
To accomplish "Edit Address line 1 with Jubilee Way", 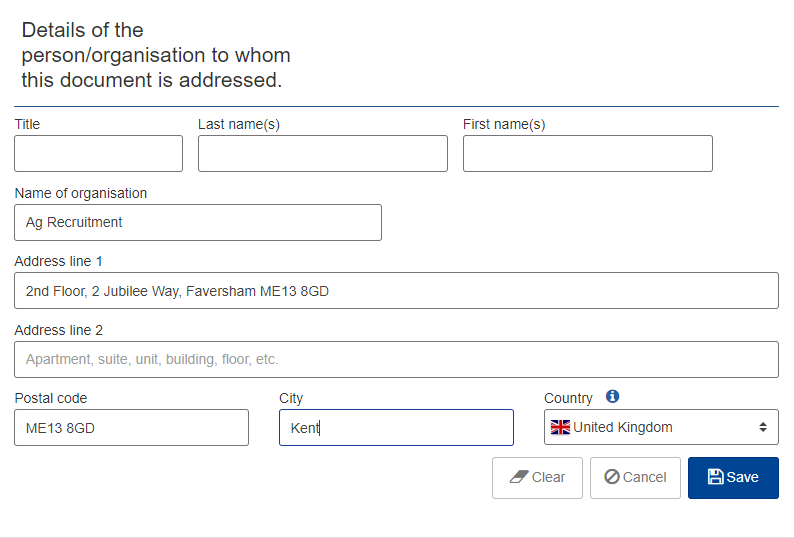I will click(396, 291).
